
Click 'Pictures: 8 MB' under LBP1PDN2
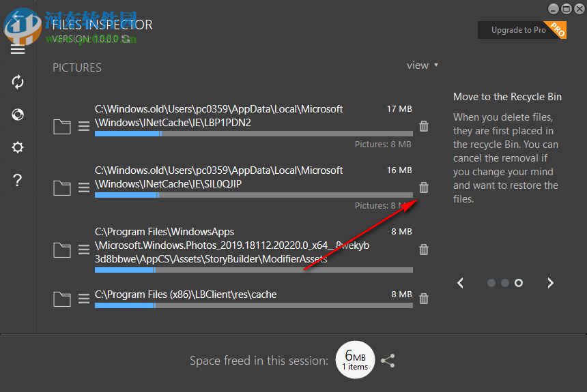click(x=383, y=145)
